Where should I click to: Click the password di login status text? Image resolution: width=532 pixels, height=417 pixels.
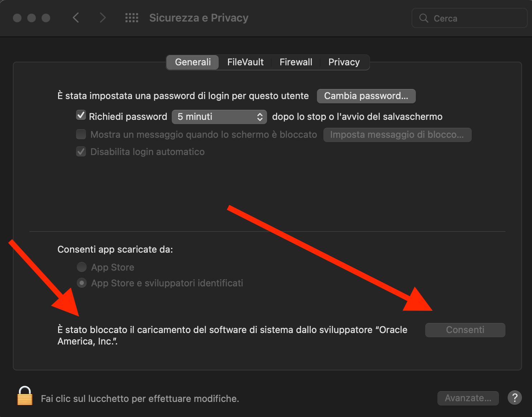point(183,96)
